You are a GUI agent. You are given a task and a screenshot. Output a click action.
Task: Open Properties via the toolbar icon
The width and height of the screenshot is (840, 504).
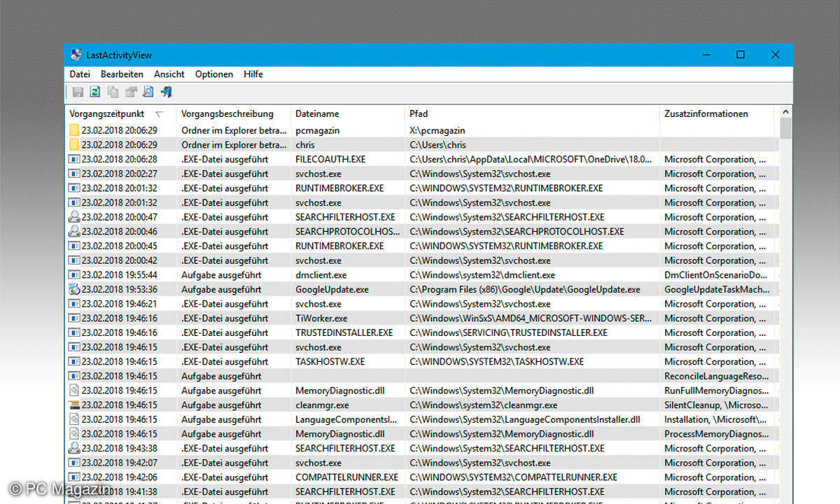[x=131, y=92]
